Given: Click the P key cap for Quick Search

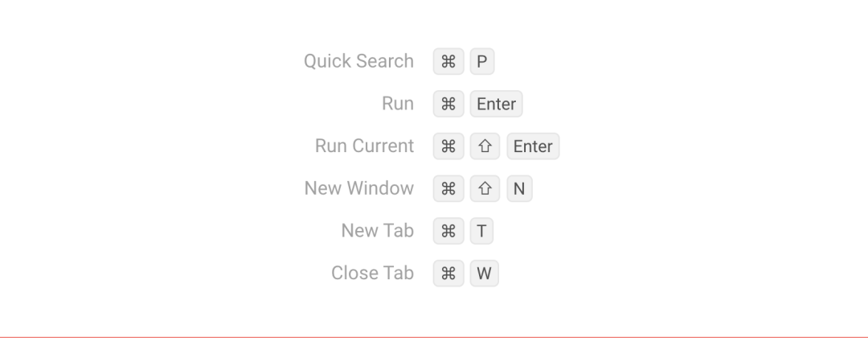Looking at the screenshot, I should pyautogui.click(x=481, y=62).
